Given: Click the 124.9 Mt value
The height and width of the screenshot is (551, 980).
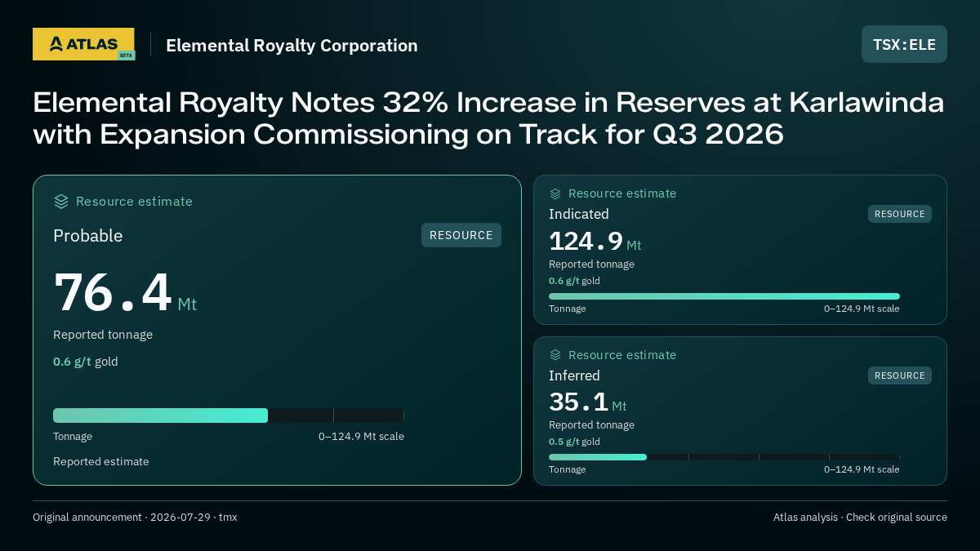Looking at the screenshot, I should coord(595,242).
